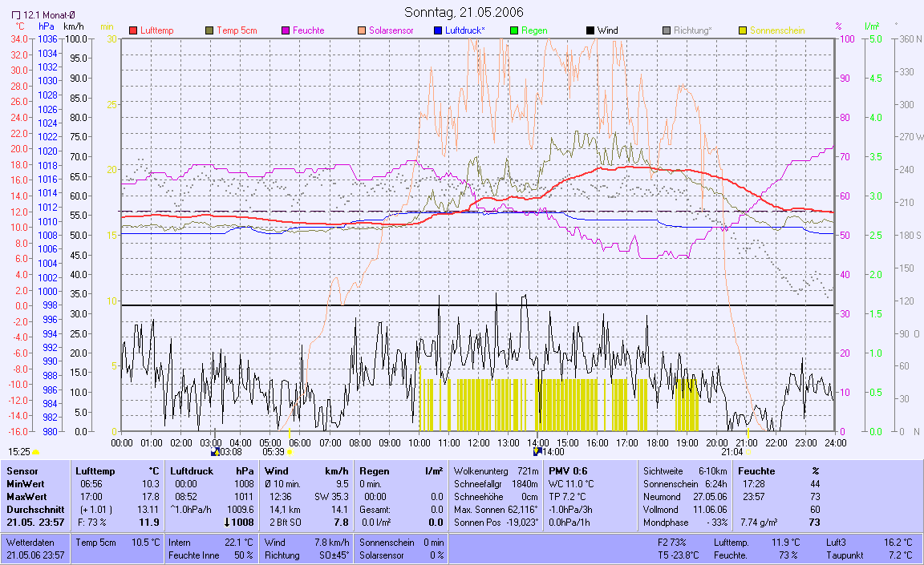The height and width of the screenshot is (565, 924).
Task: Click the yellow Sonnenschein legend square
Action: click(x=743, y=30)
